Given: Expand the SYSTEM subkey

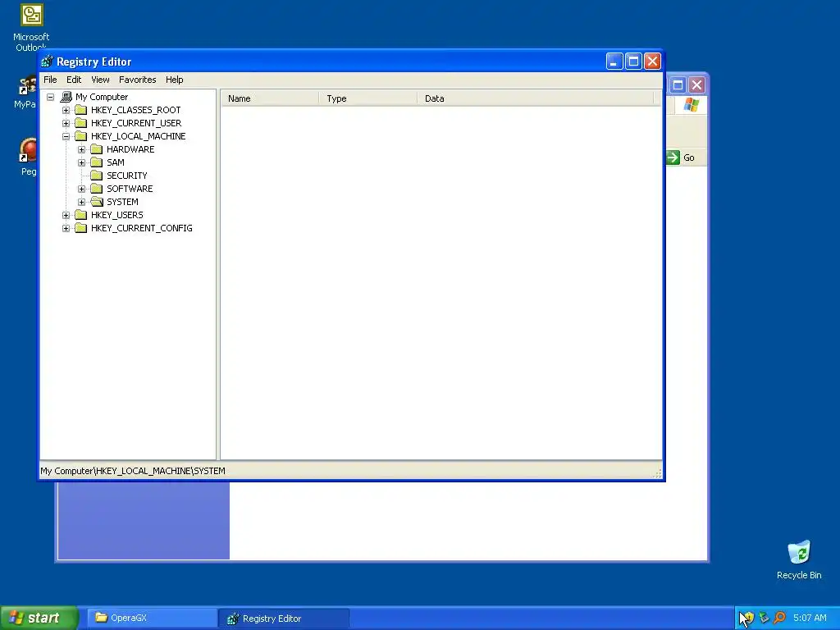Looking at the screenshot, I should (81, 202).
